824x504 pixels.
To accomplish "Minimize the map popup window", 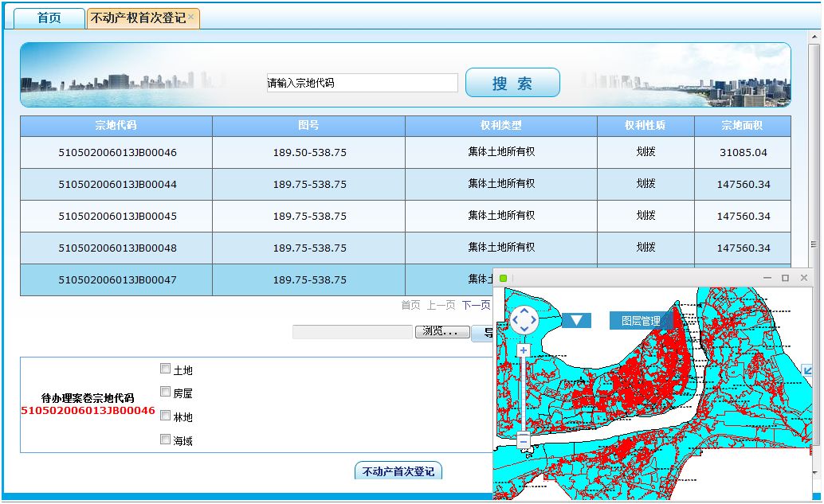I will (x=767, y=278).
